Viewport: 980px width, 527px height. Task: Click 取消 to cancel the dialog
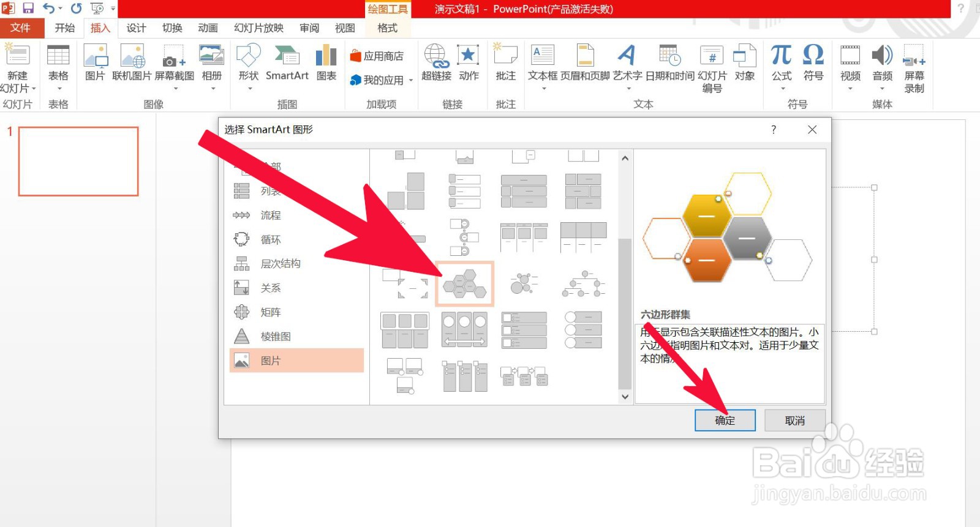794,420
